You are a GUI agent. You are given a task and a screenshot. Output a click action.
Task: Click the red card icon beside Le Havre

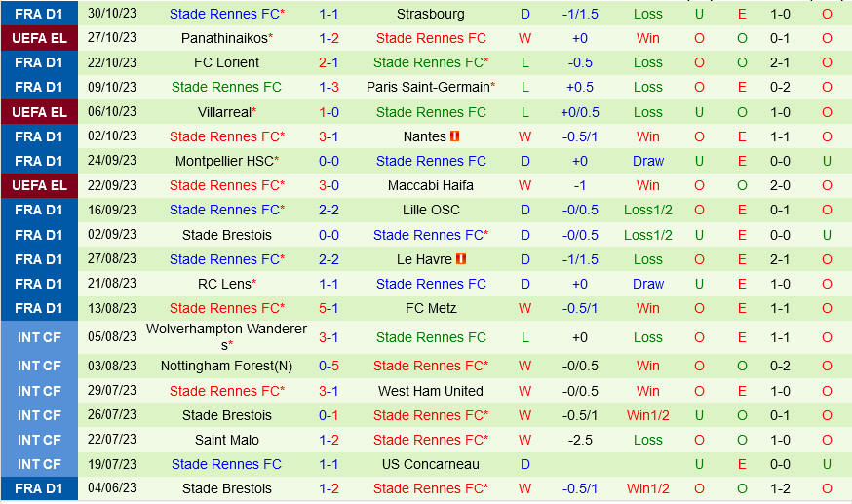(462, 259)
